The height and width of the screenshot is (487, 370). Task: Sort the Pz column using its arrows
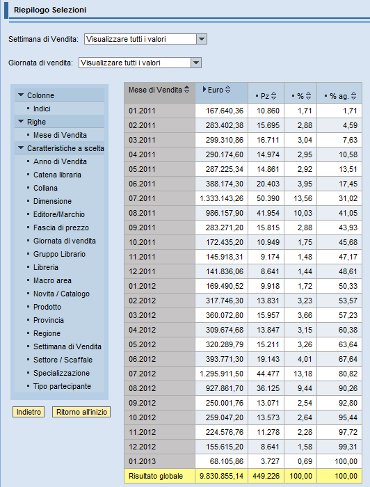coord(274,96)
